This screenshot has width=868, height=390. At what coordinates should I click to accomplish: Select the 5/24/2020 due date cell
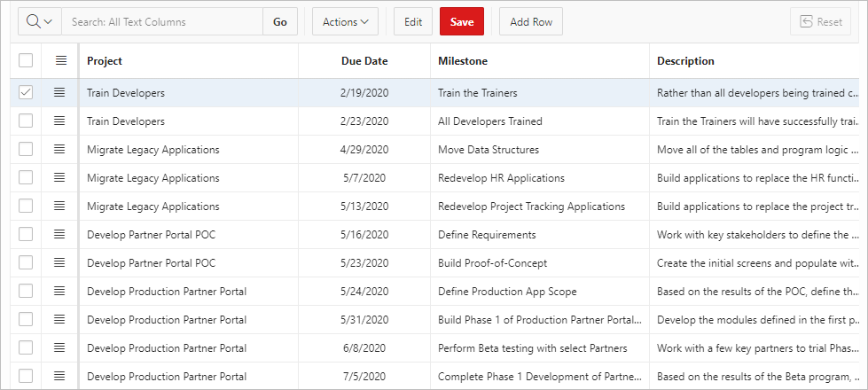(x=364, y=291)
